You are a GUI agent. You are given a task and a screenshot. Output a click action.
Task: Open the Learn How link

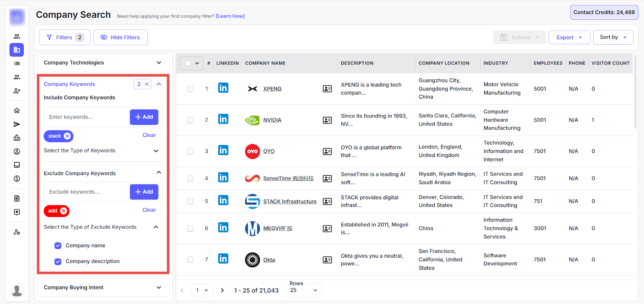tap(230, 16)
